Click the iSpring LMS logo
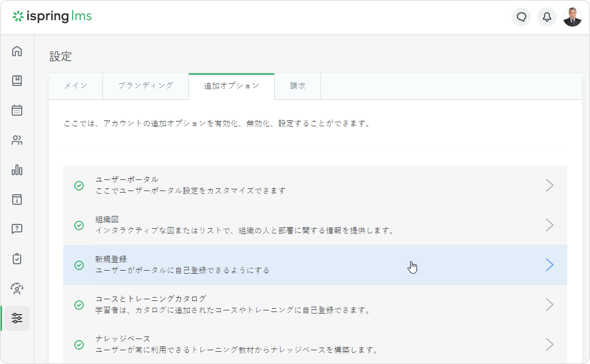 click(52, 16)
